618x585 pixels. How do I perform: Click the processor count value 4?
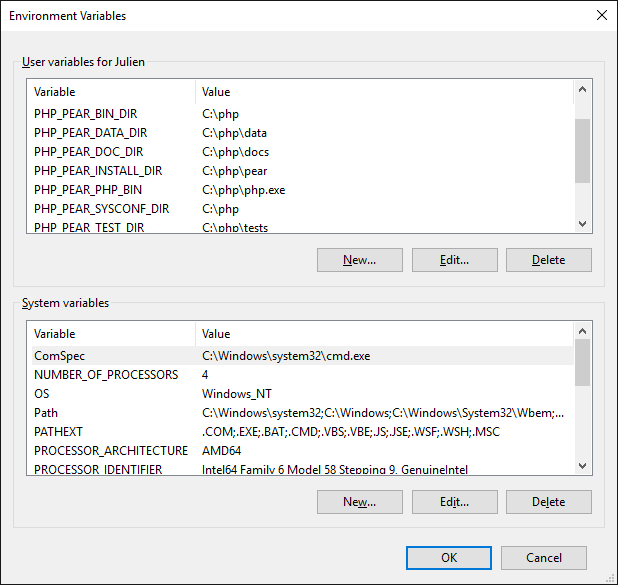point(205,374)
